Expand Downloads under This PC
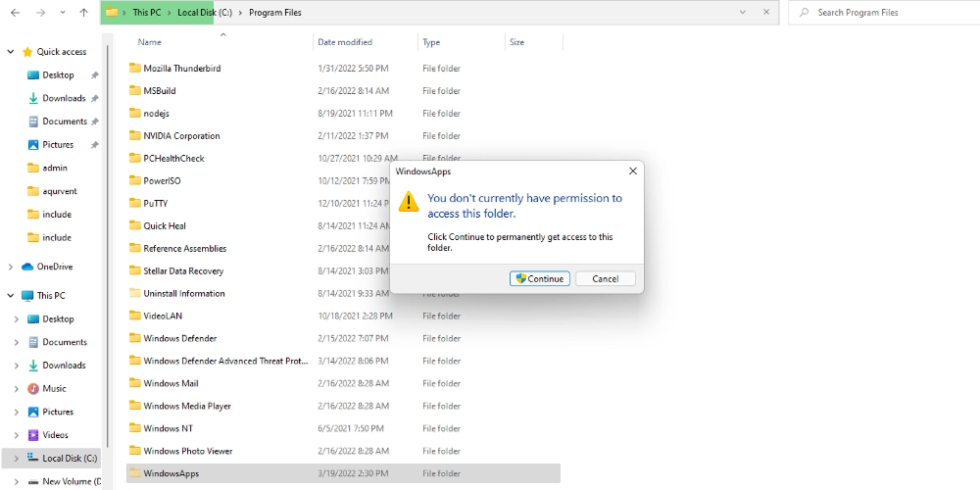The height and width of the screenshot is (490, 980). coord(17,366)
